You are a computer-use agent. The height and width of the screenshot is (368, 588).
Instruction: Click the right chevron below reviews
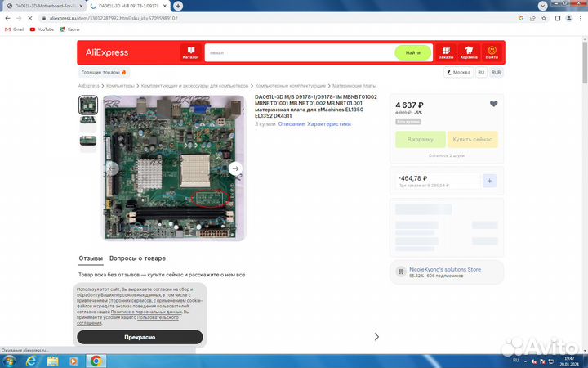tap(376, 337)
